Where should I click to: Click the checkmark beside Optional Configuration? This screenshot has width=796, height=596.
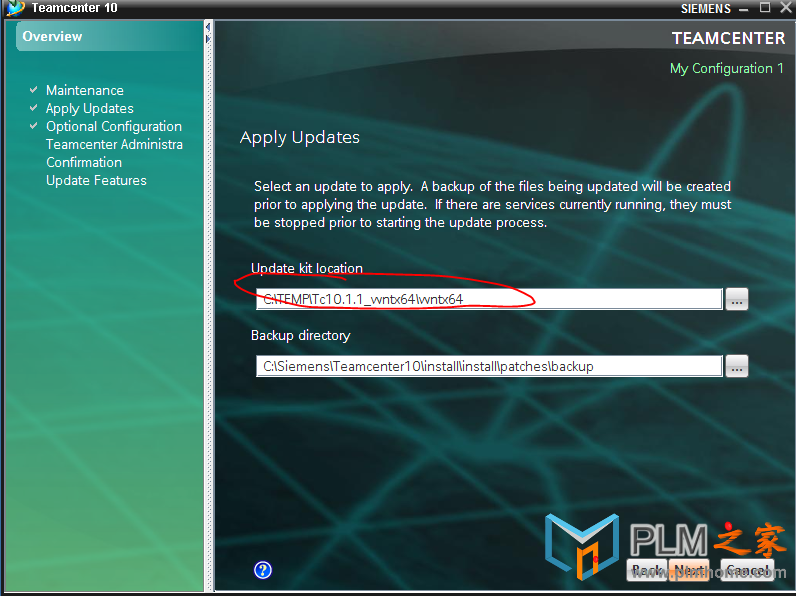[34, 125]
